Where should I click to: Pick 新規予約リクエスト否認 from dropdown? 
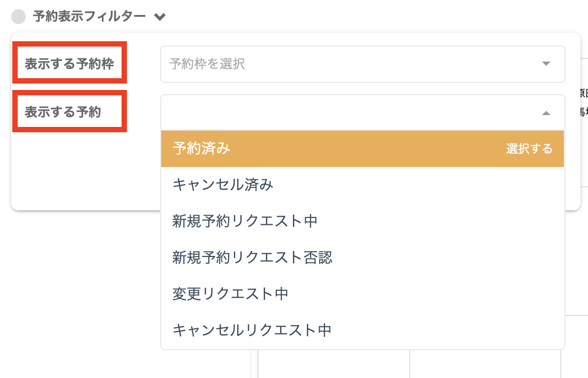coord(253,257)
